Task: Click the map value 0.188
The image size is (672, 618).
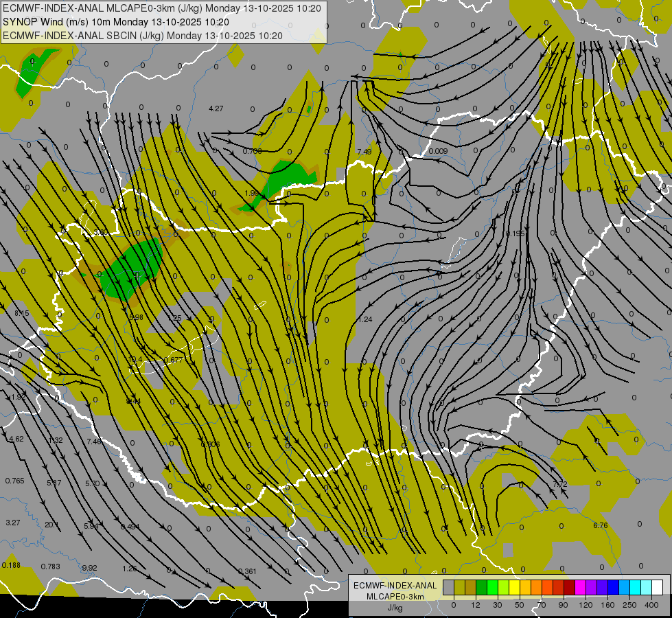Action: 11,565
